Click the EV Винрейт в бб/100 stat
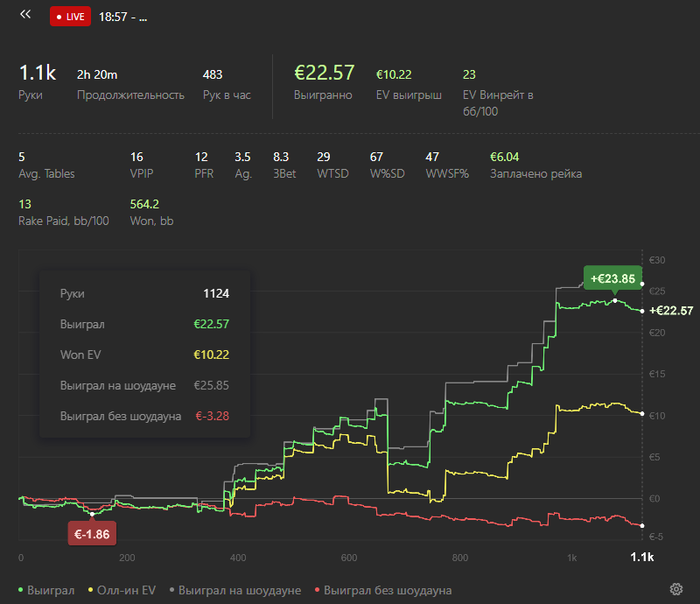The width and height of the screenshot is (700, 604). pos(498,93)
